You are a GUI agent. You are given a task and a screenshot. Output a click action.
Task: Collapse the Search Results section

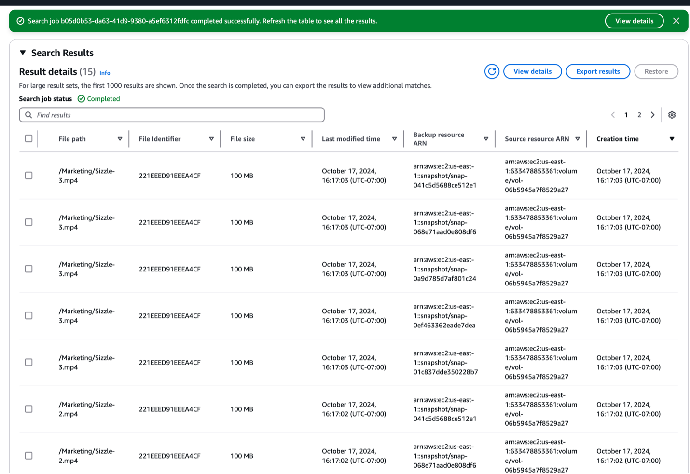23,53
